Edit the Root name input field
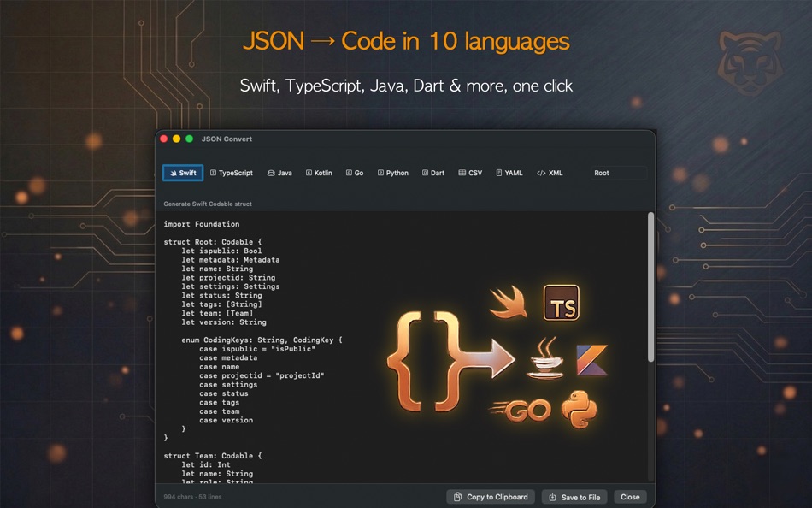The image size is (812, 508). tap(618, 173)
